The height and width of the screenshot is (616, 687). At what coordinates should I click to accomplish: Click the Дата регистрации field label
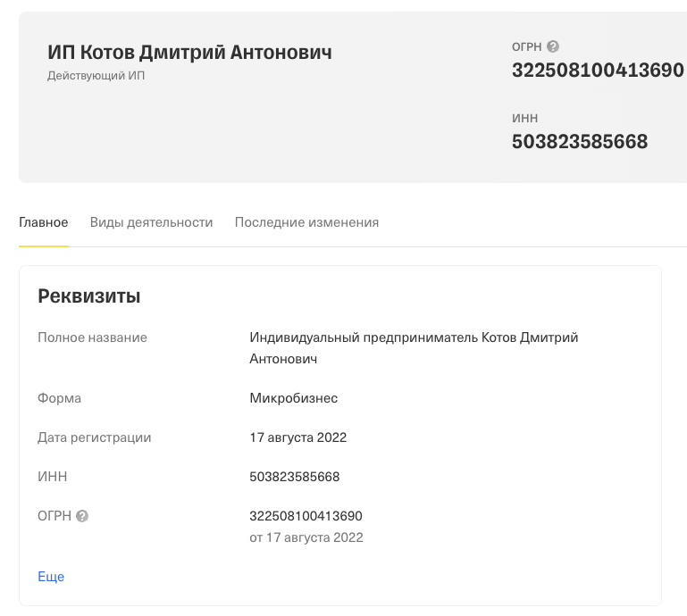[x=95, y=437]
